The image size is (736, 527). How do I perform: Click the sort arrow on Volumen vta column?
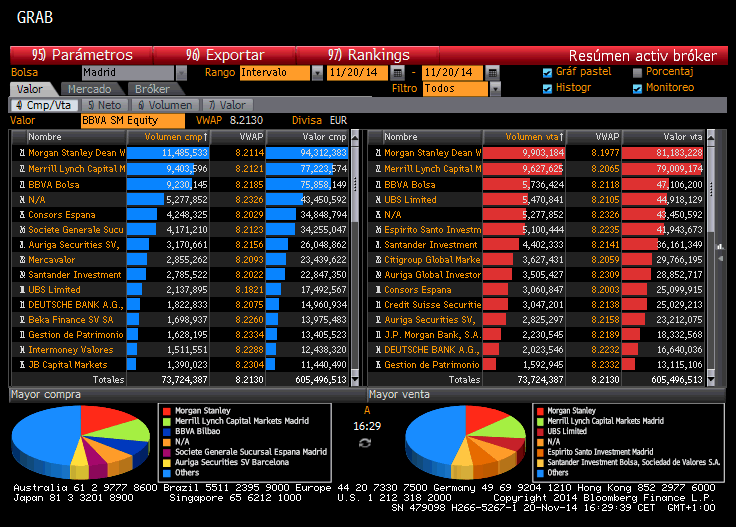click(561, 137)
